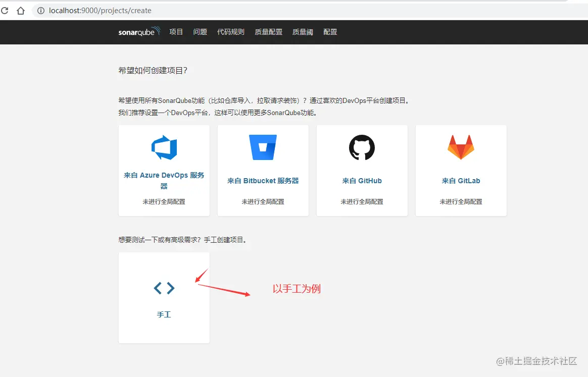
Task: Open 质量阈 in the navbar
Action: 303,32
